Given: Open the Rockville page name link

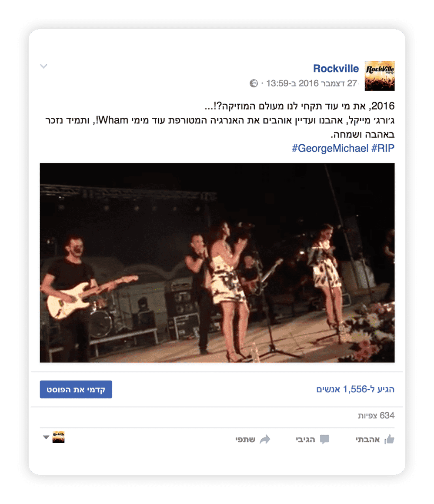Looking at the screenshot, I should pyautogui.click(x=336, y=69).
